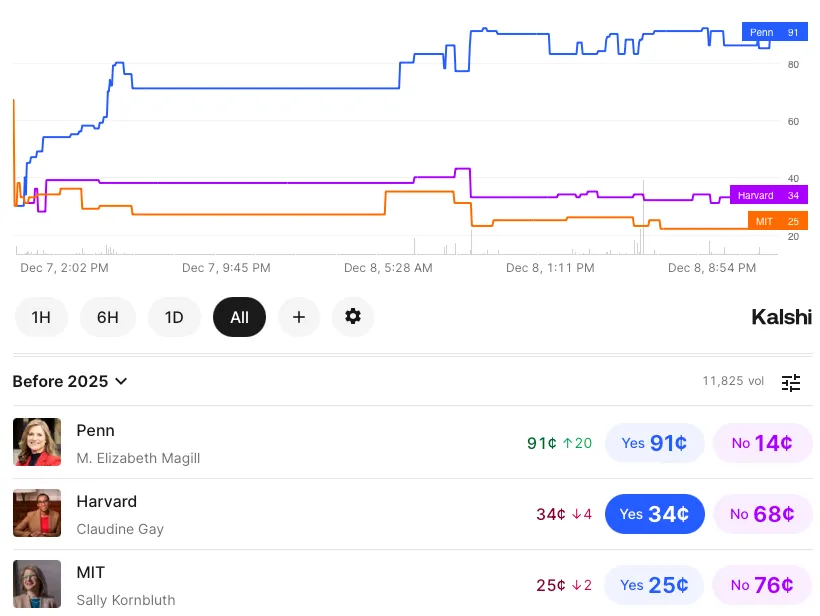Click the Dec 8, 1:11 PM axis label

click(x=550, y=268)
